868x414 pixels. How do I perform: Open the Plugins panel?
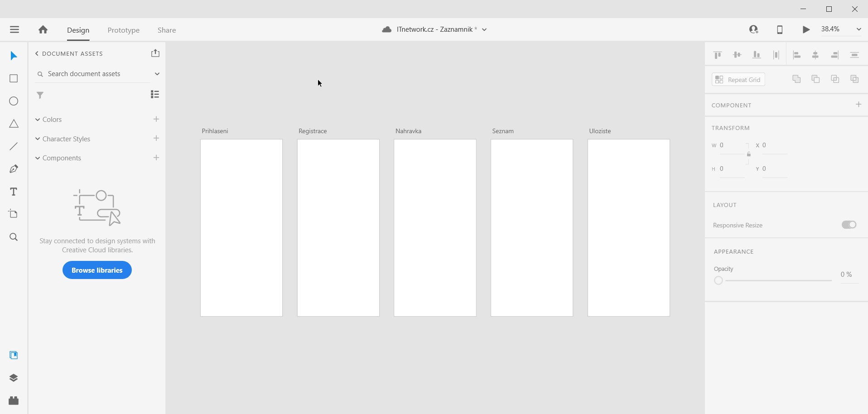click(x=14, y=400)
